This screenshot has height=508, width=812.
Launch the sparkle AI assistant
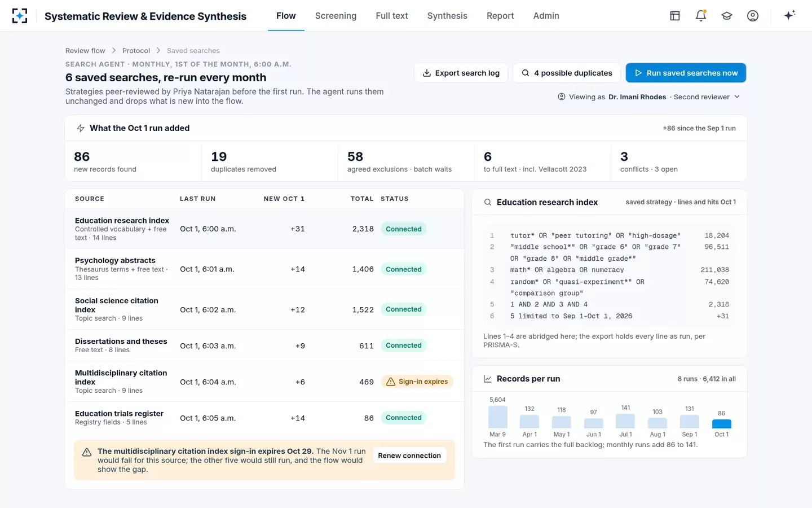tap(789, 15)
